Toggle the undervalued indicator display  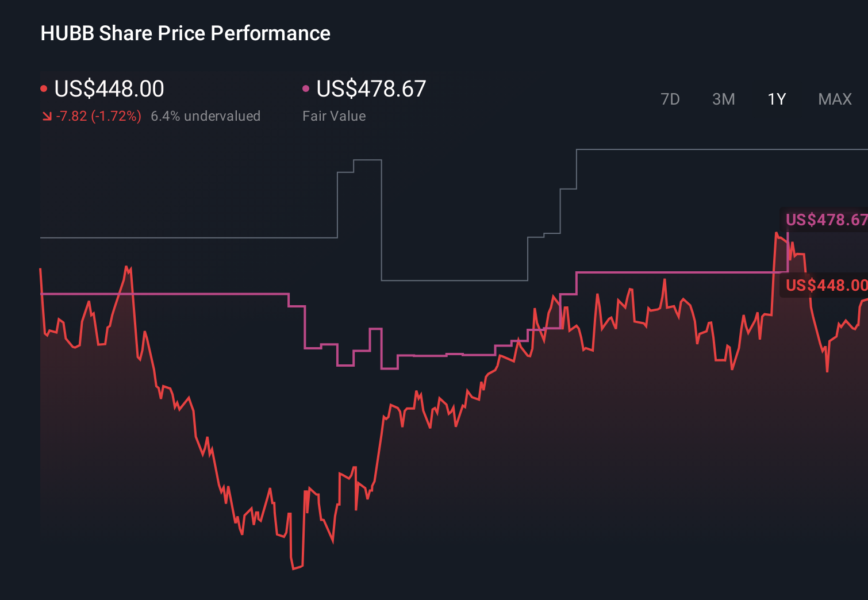[x=206, y=116]
